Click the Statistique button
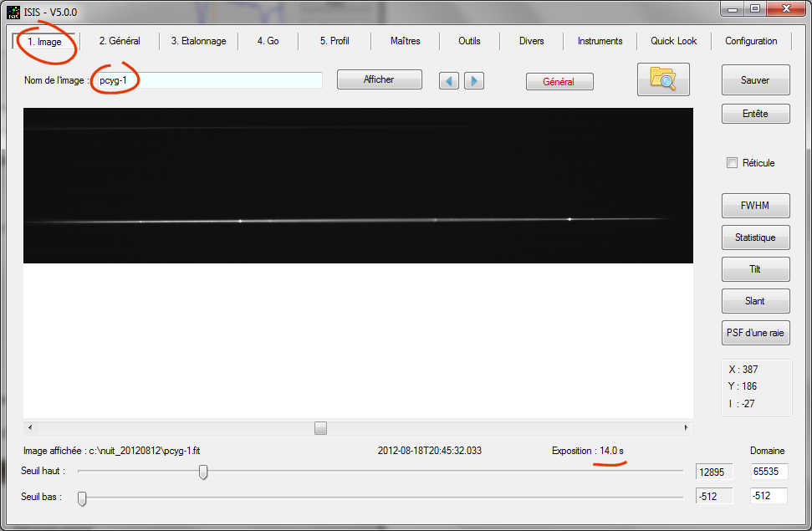Image resolution: width=812 pixels, height=531 pixels. pyautogui.click(x=756, y=237)
